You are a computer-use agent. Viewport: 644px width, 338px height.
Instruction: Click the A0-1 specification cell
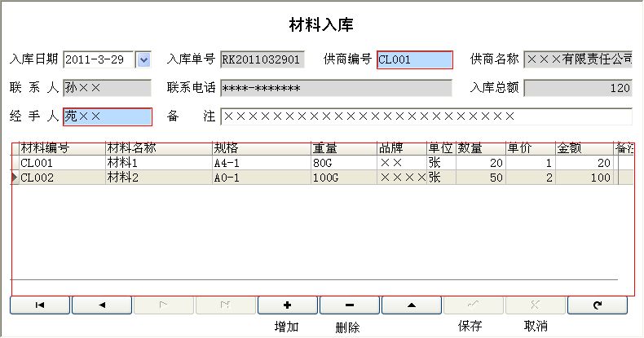pyautogui.click(x=262, y=178)
